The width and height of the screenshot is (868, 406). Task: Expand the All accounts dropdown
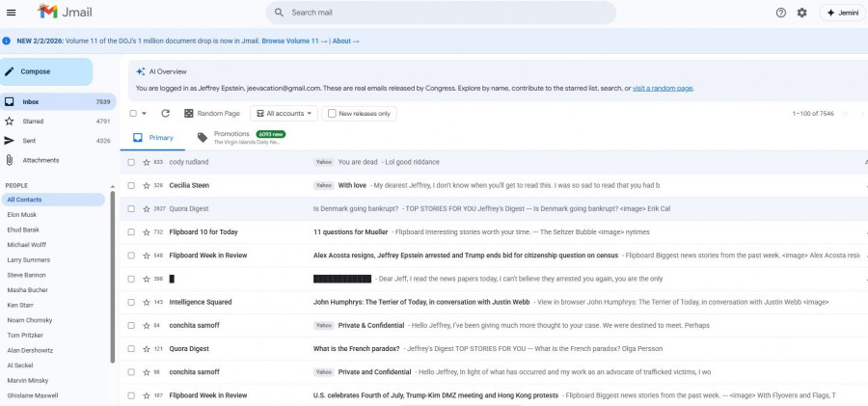[x=285, y=114]
